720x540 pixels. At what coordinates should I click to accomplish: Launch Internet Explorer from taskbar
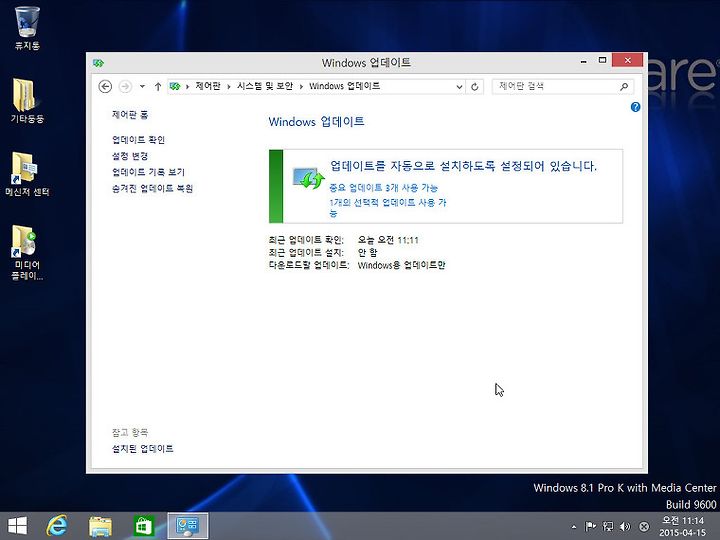tap(57, 526)
